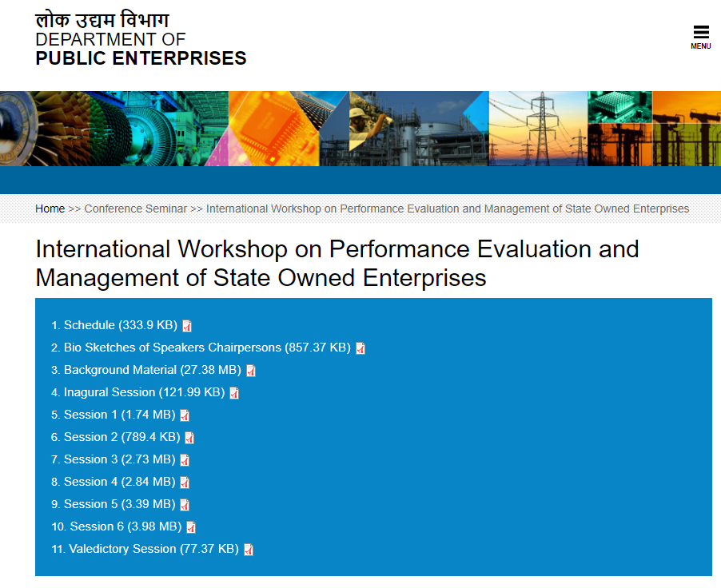Click the industrial banner image
721x588 pixels.
coord(360,129)
